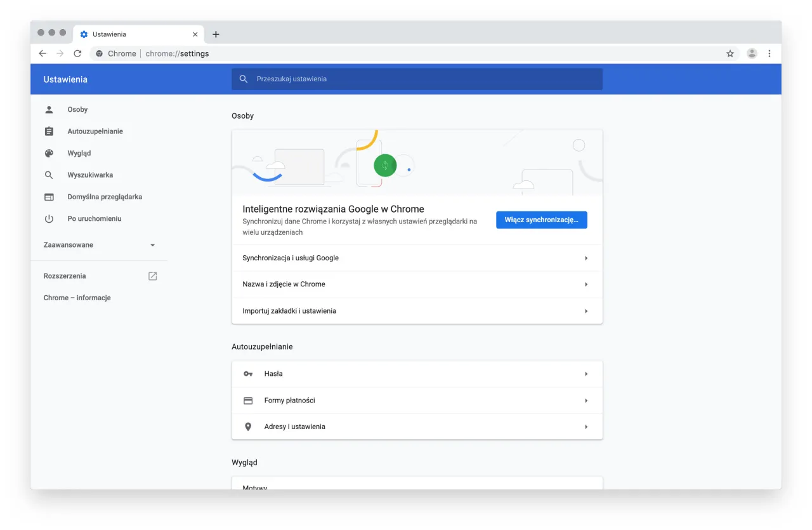Click the Autouzupełnianie document icon

[49, 131]
